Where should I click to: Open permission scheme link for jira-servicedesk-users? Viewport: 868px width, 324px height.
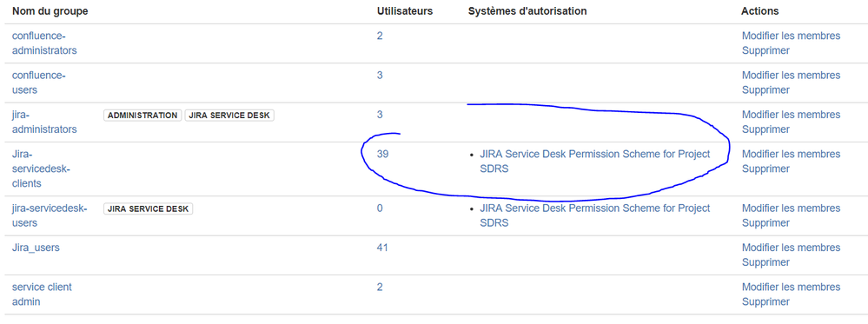595,215
